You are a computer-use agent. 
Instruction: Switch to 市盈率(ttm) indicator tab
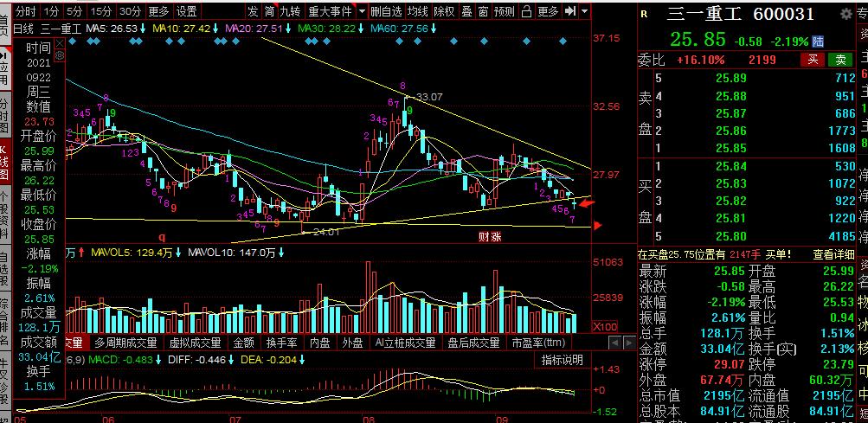point(538,343)
